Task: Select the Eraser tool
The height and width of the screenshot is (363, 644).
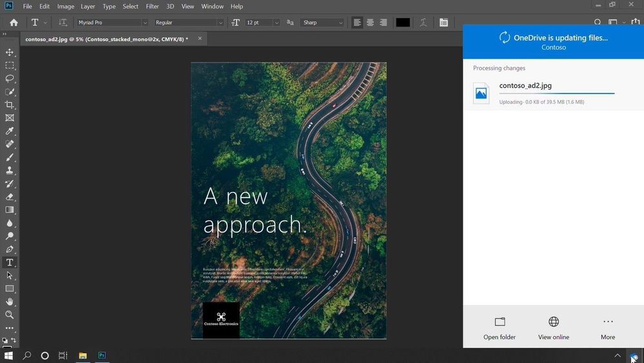Action: tap(10, 197)
